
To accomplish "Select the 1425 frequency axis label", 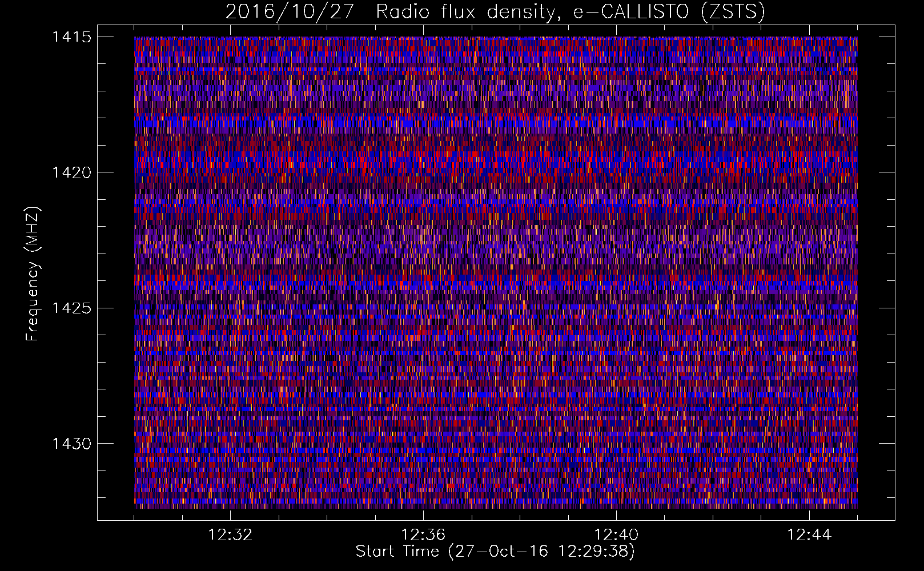I will (71, 308).
